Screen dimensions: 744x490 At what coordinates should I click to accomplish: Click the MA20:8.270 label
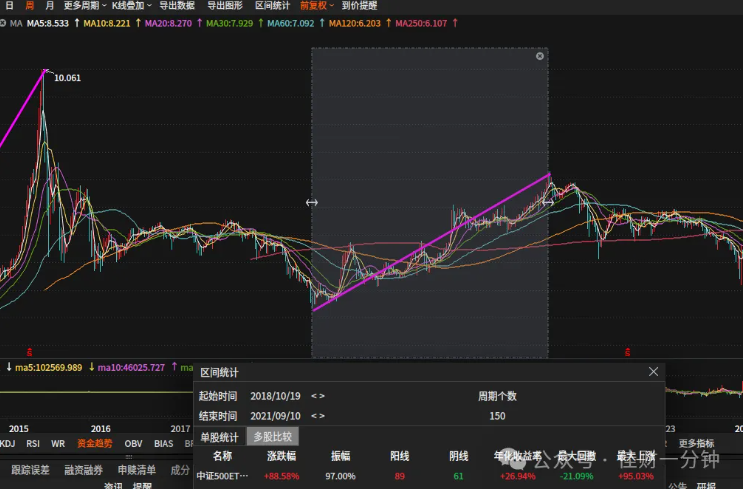168,23
